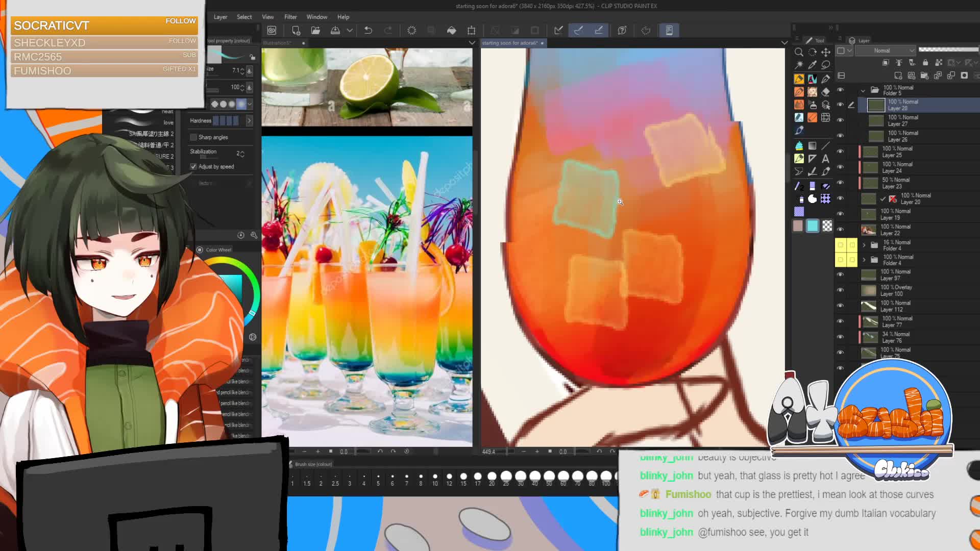Image resolution: width=980 pixels, height=551 pixels.
Task: Hide Layer 27 with its eye icon
Action: click(x=840, y=120)
